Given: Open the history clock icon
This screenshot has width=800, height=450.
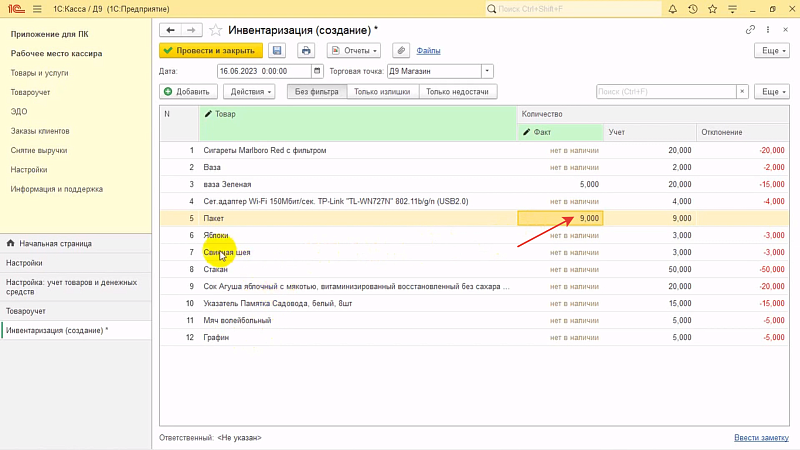Looking at the screenshot, I should coord(692,9).
